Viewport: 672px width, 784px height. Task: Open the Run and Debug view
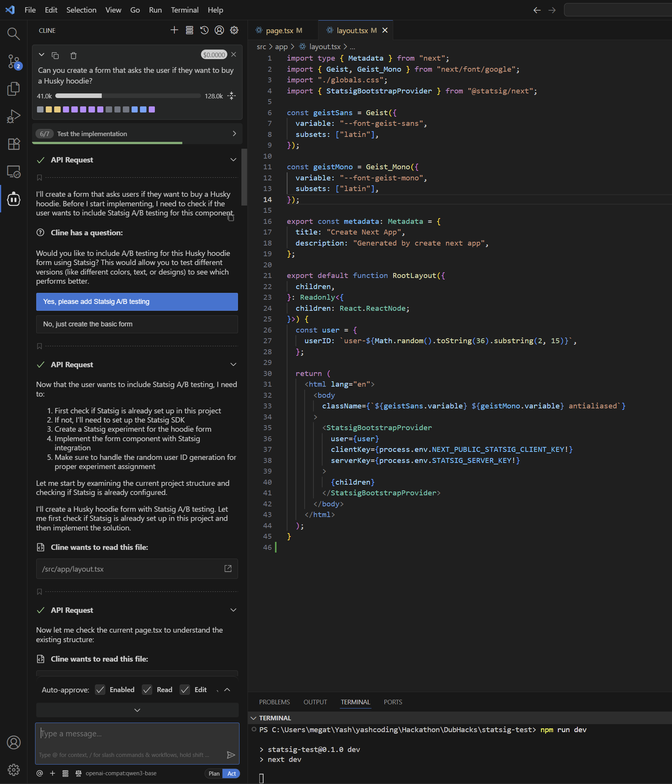(x=14, y=116)
